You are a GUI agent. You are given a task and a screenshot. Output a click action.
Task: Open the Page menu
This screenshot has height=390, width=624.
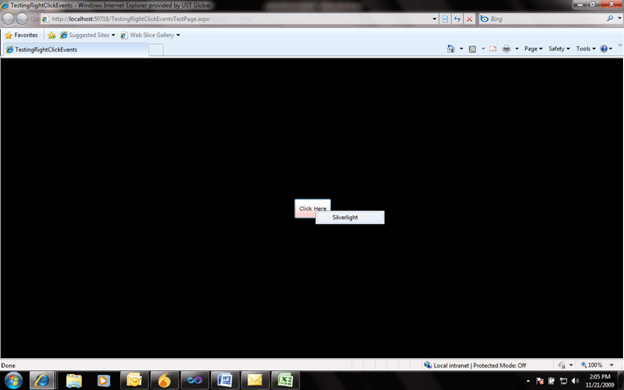click(533, 49)
